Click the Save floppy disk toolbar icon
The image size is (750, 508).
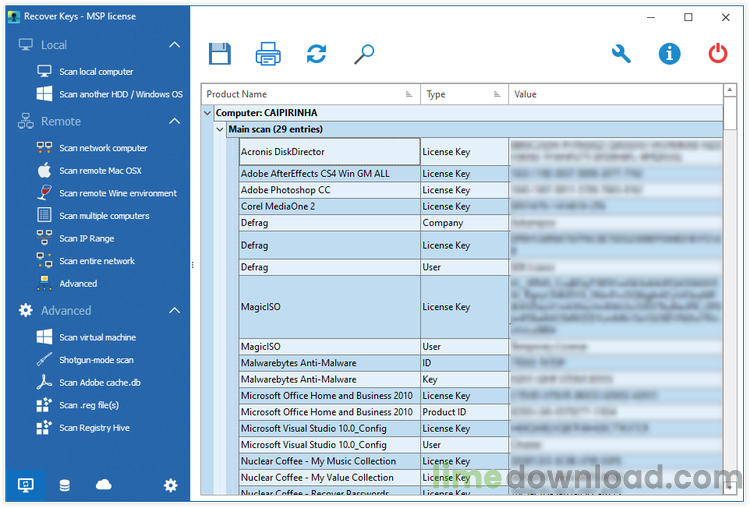(x=220, y=54)
